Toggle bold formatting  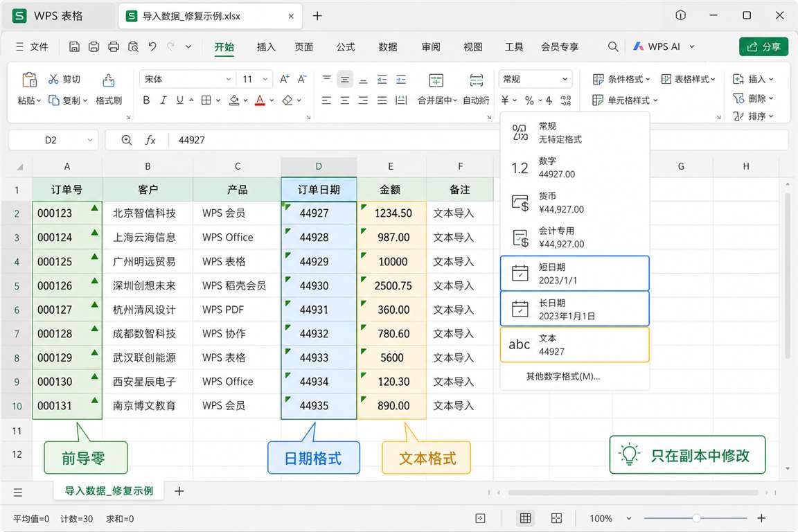[146, 100]
